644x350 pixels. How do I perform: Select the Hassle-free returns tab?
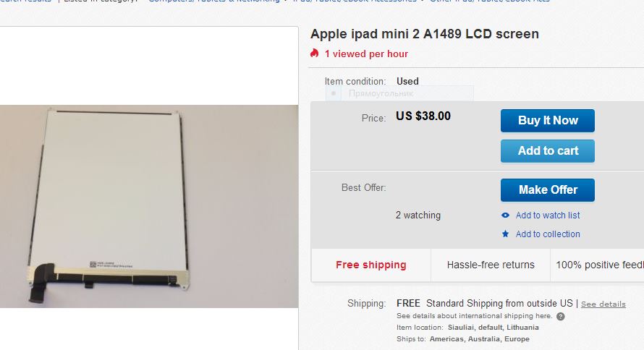[x=491, y=265]
